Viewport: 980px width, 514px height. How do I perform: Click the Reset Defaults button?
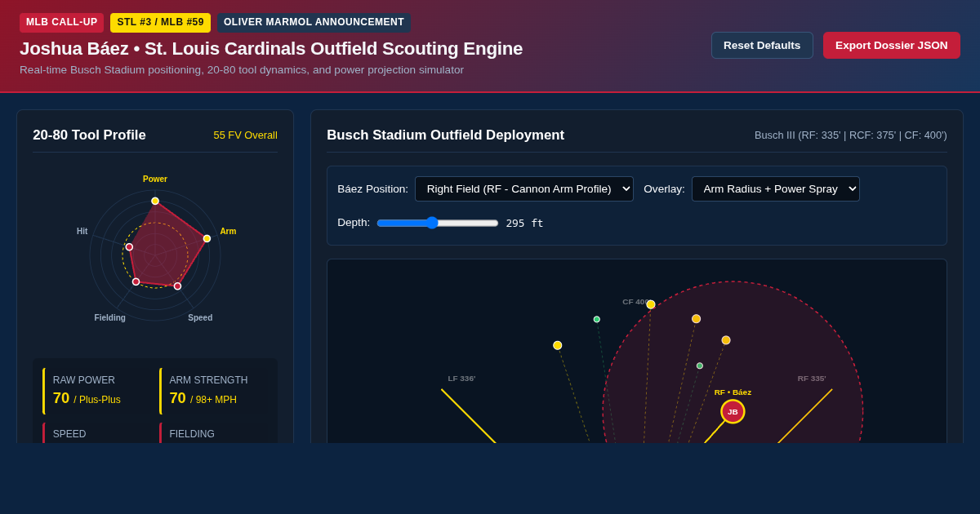point(762,45)
